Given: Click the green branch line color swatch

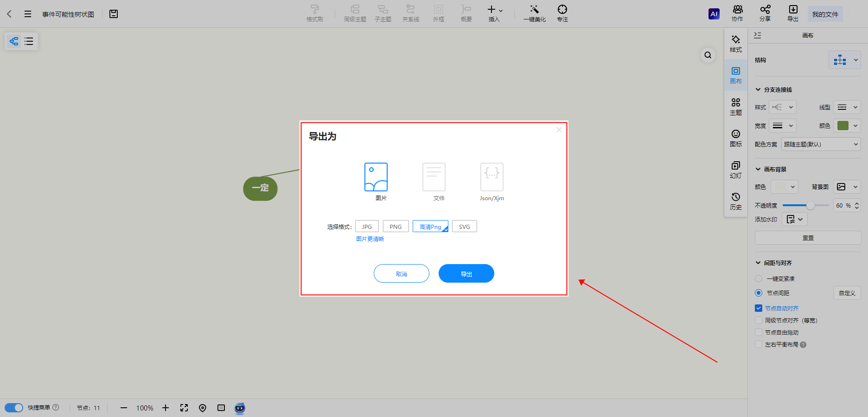Looking at the screenshot, I should (x=843, y=126).
